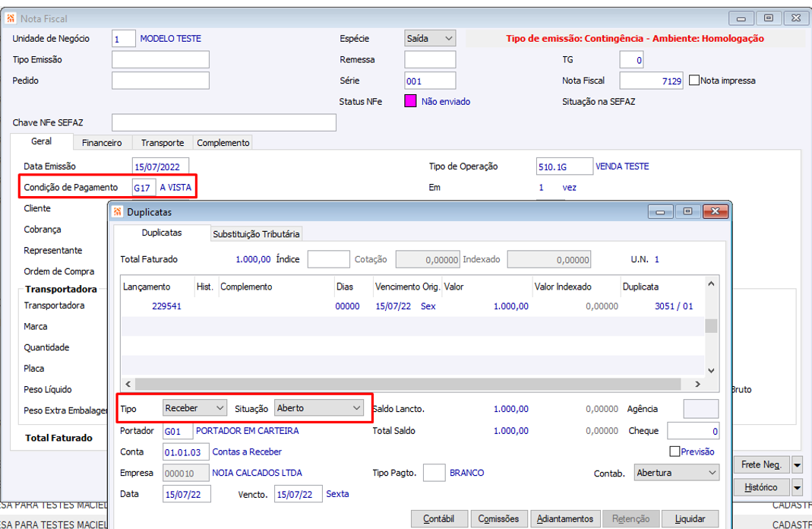Click the Histórico button
This screenshot has width=812, height=529.
click(761, 487)
